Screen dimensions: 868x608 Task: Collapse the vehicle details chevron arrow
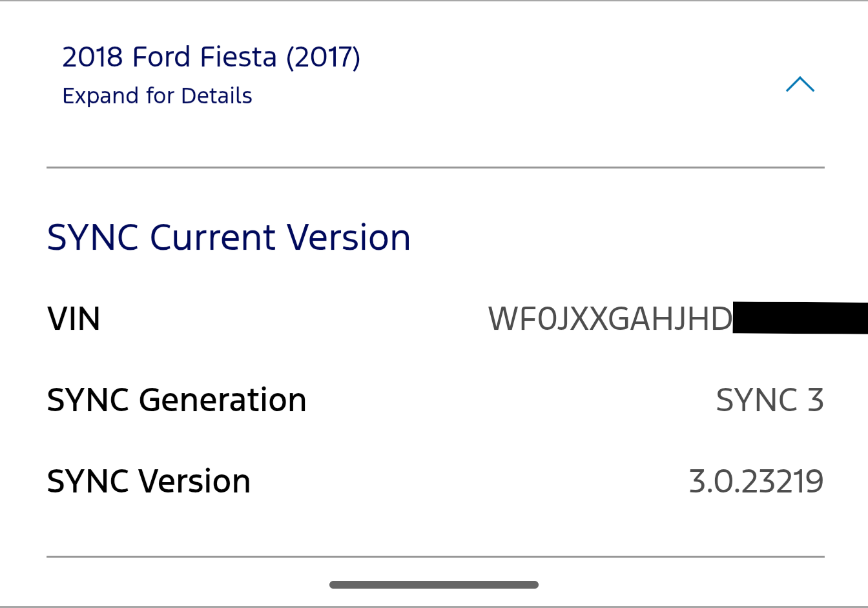800,85
